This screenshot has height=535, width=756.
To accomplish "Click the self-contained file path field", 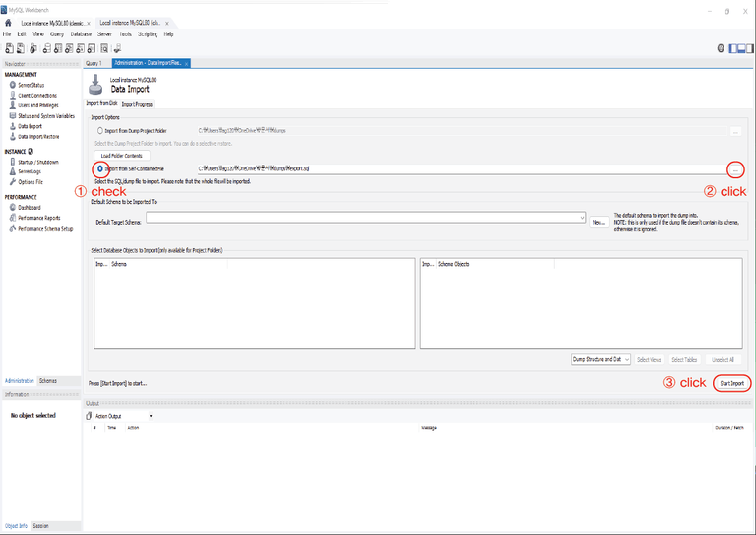I will [462, 168].
